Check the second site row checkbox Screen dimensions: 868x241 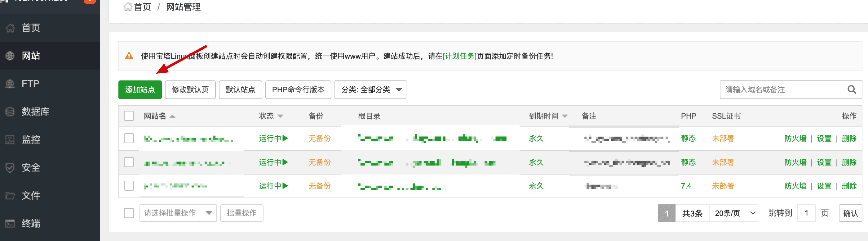(129, 162)
